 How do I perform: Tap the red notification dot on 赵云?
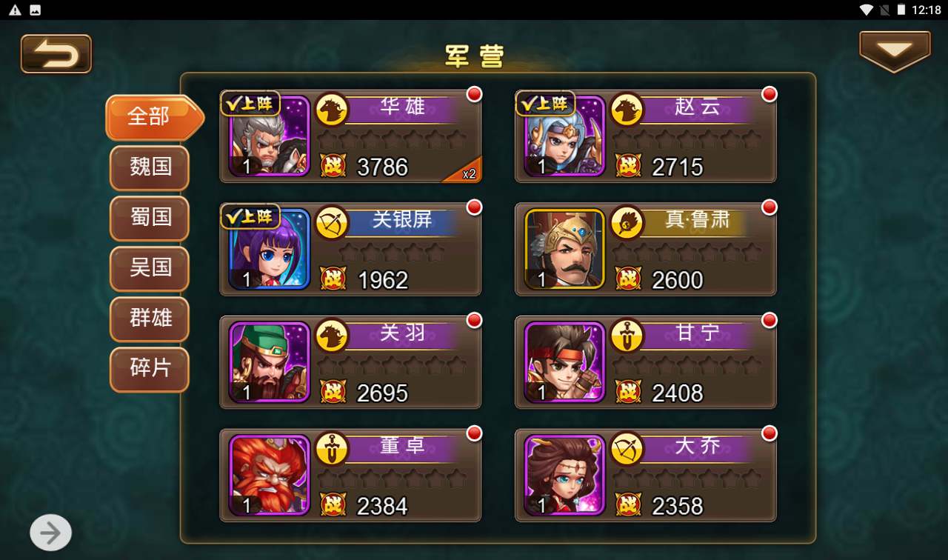click(770, 94)
